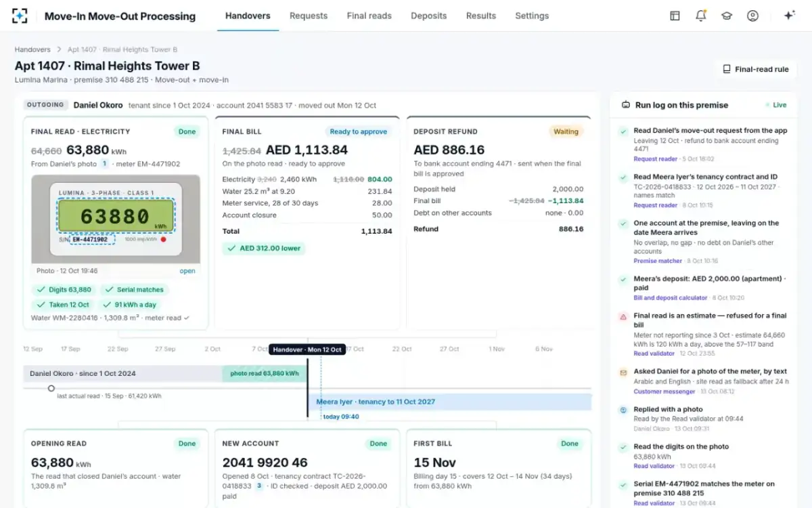The width and height of the screenshot is (812, 508).
Task: Click the Handovers breadcrumb link
Action: pyautogui.click(x=32, y=49)
